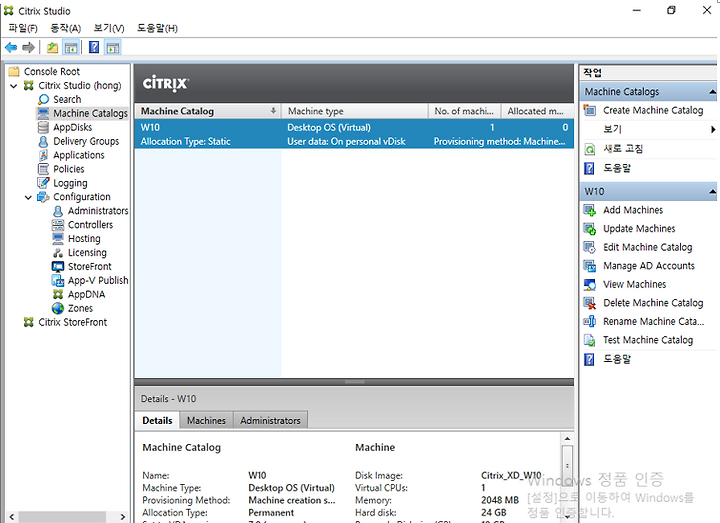The image size is (720, 523).
Task: Select Console Root in the tree
Action: (x=51, y=72)
